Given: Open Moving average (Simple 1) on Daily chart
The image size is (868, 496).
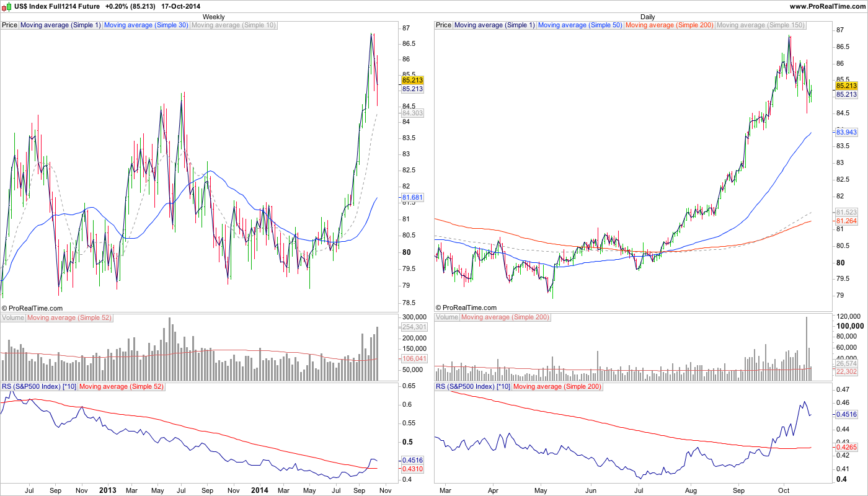Looking at the screenshot, I should tap(495, 25).
